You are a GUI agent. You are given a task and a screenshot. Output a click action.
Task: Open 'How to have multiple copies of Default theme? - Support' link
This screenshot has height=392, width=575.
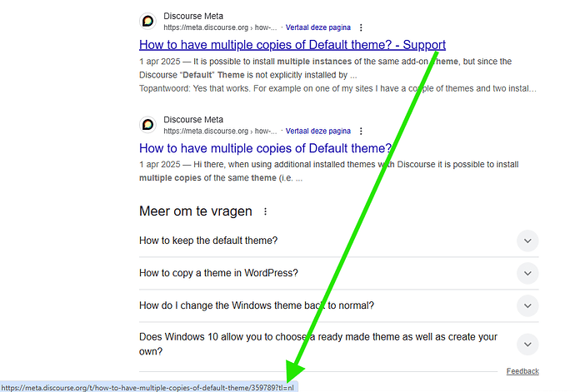pyautogui.click(x=292, y=45)
